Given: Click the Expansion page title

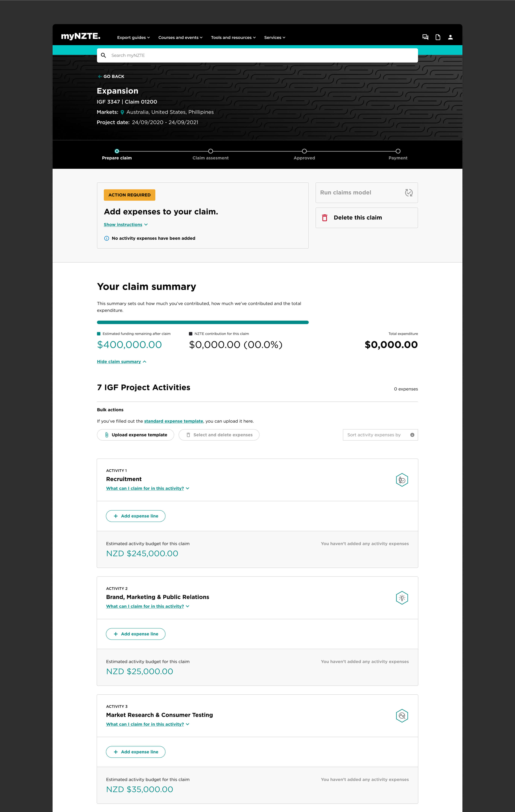Looking at the screenshot, I should 118,91.
